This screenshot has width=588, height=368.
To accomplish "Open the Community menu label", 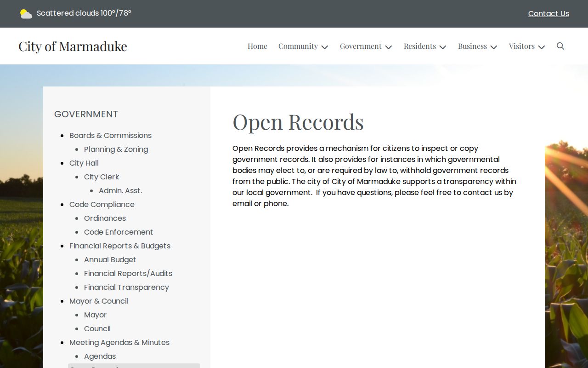I will click(x=298, y=46).
